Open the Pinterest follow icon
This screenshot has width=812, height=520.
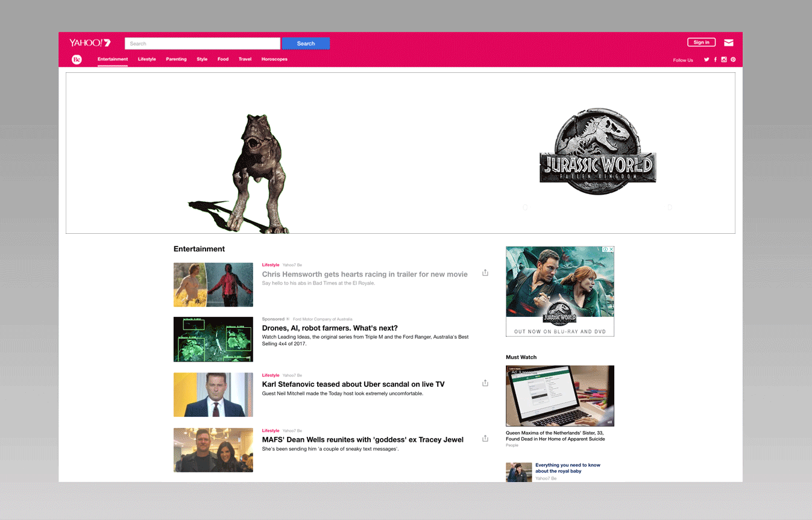pyautogui.click(x=733, y=60)
